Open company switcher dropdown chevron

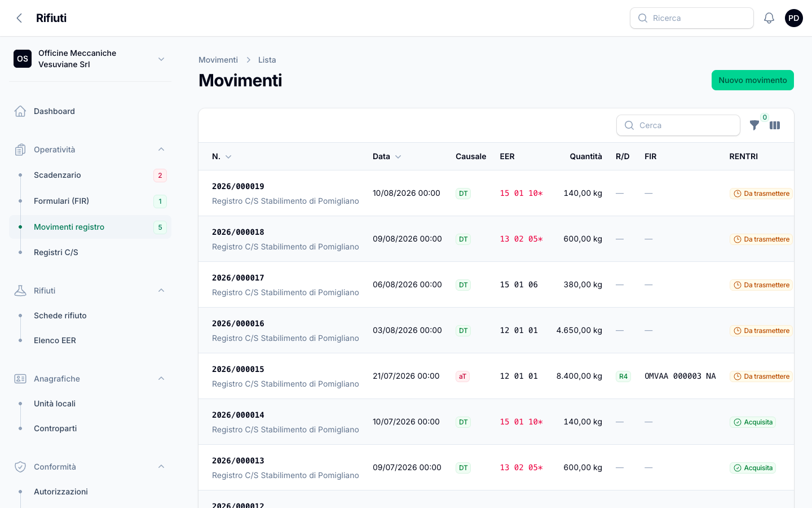161,59
